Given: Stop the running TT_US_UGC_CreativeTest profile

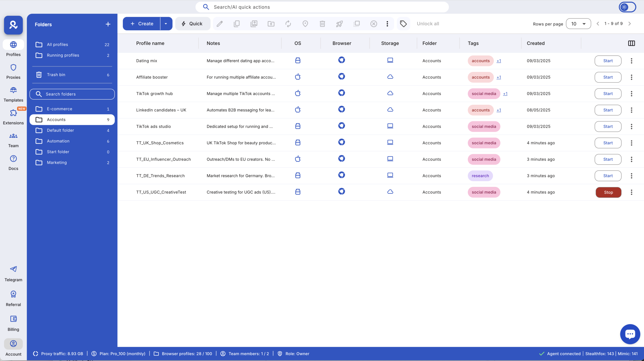Looking at the screenshot, I should point(608,192).
